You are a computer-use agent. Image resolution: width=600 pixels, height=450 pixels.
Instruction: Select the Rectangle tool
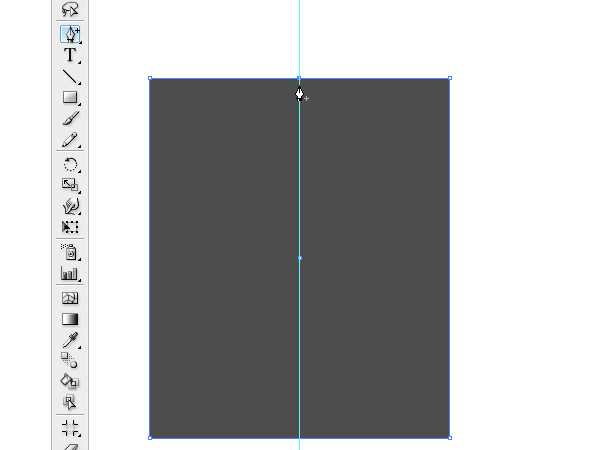70,97
